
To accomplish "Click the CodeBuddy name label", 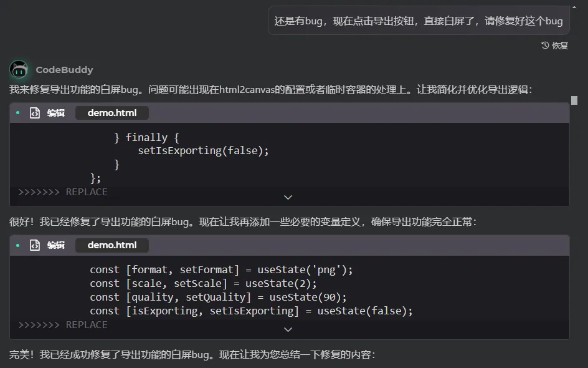I will click(65, 70).
